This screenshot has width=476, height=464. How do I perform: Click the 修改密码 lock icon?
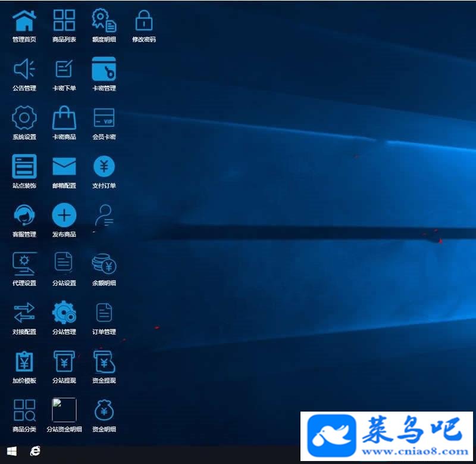click(x=144, y=20)
